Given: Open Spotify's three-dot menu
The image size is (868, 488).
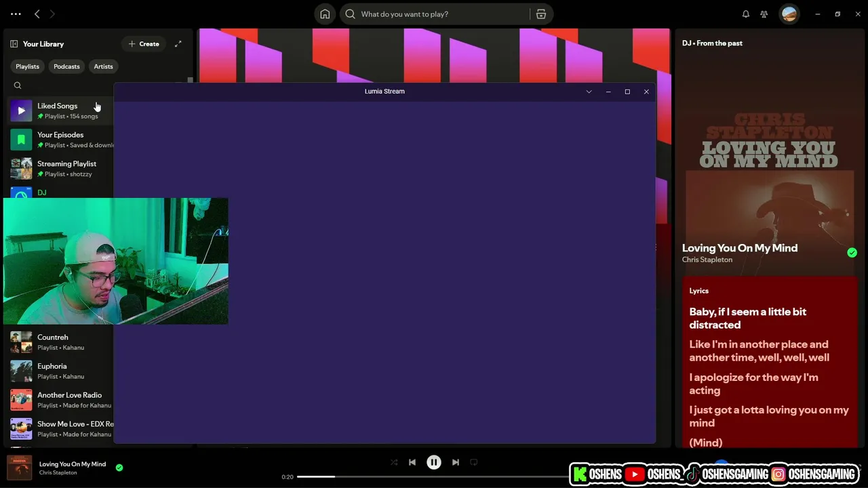Looking at the screenshot, I should pos(16,14).
